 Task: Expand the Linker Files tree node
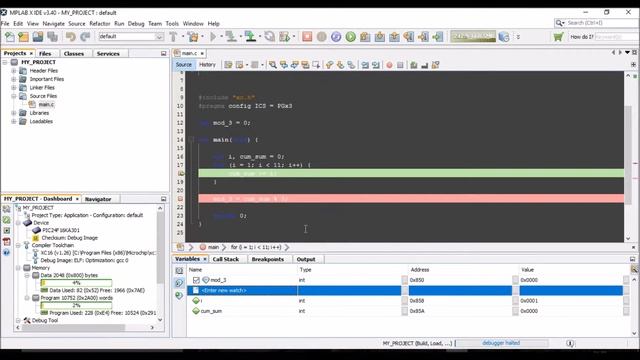[13, 88]
